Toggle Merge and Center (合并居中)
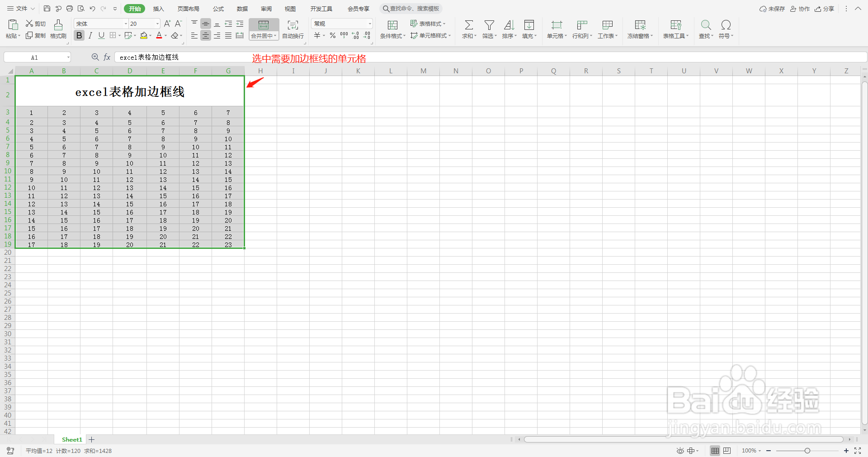 (x=264, y=29)
